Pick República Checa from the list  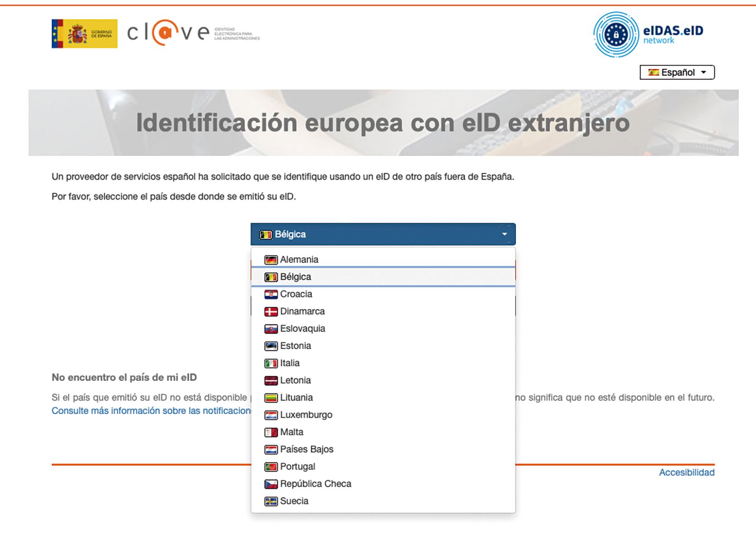pyautogui.click(x=383, y=484)
